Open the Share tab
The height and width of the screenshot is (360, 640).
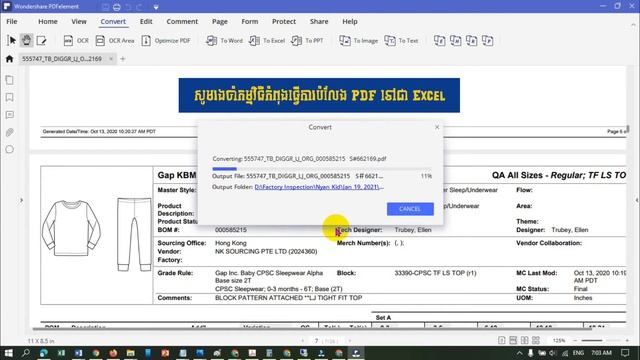319,21
